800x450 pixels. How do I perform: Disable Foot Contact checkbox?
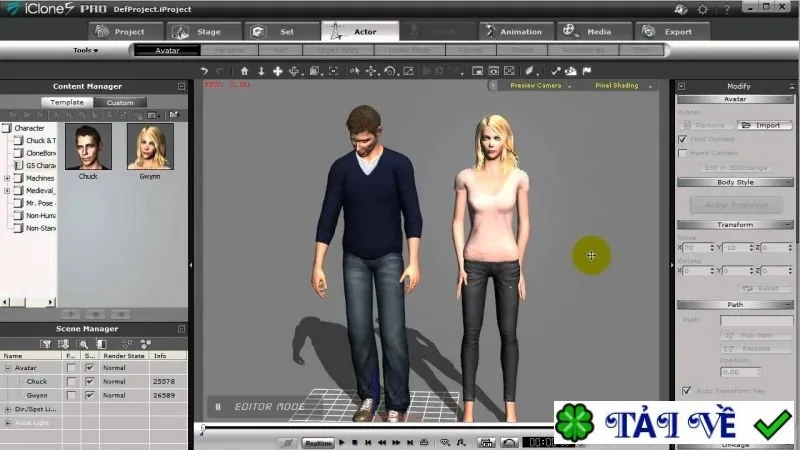pyautogui.click(x=683, y=139)
